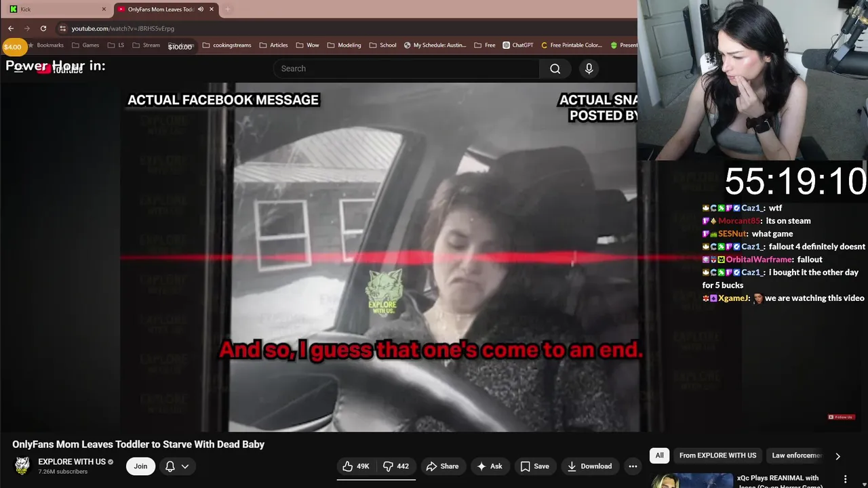Mute the tab via its speaker icon
Image resolution: width=868 pixels, height=488 pixels.
(x=201, y=9)
